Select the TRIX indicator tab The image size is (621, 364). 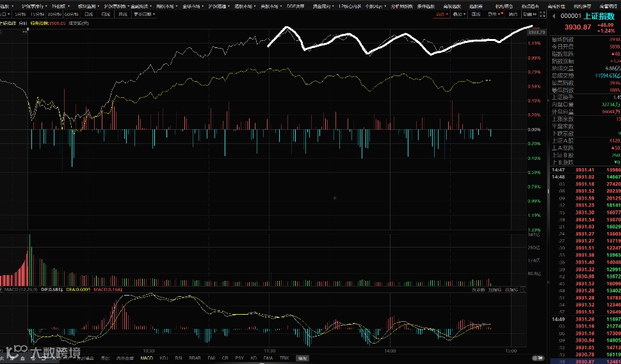pyautogui.click(x=284, y=358)
